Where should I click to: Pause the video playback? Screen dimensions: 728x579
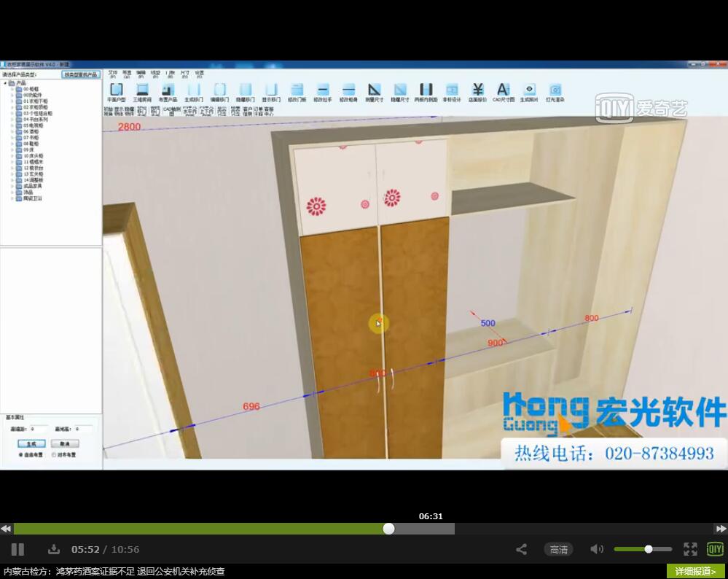click(x=17, y=549)
